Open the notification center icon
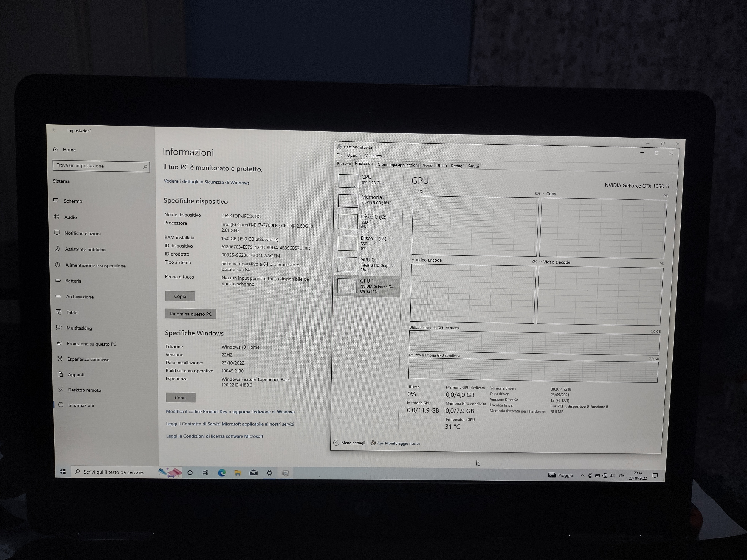The height and width of the screenshot is (560, 747). pyautogui.click(x=655, y=476)
